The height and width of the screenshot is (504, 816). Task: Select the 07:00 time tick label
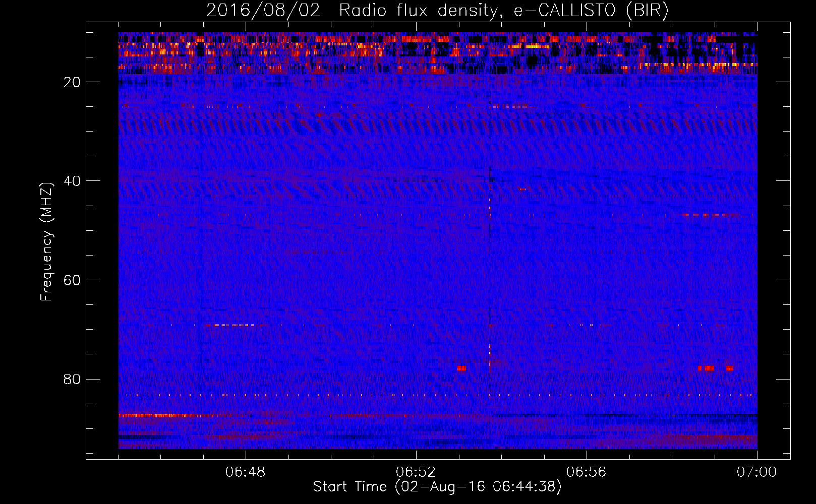point(757,472)
